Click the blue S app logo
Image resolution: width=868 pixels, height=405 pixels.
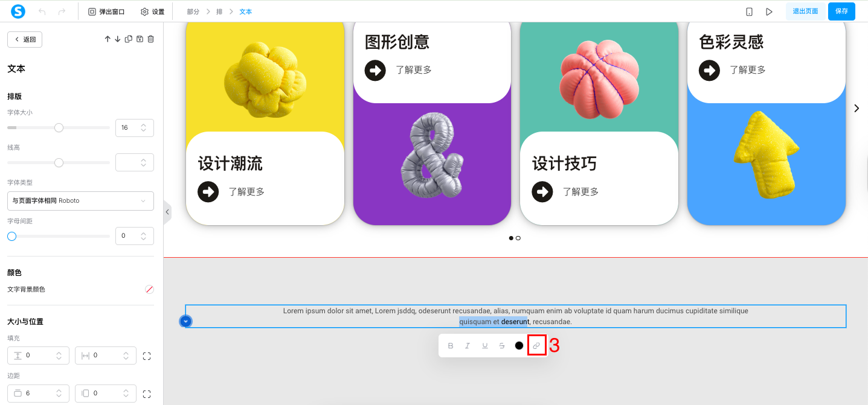coord(18,11)
